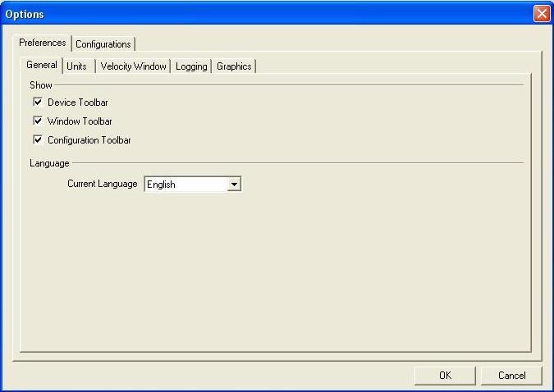Switch to the Preferences tab
Image resolution: width=554 pixels, height=392 pixels.
tap(43, 43)
